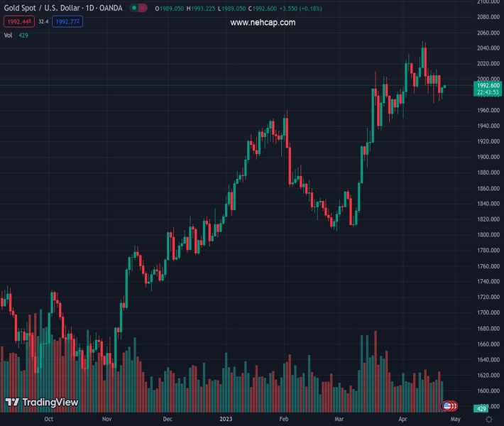Click the www.nehcap.com watermark text

pos(263,23)
